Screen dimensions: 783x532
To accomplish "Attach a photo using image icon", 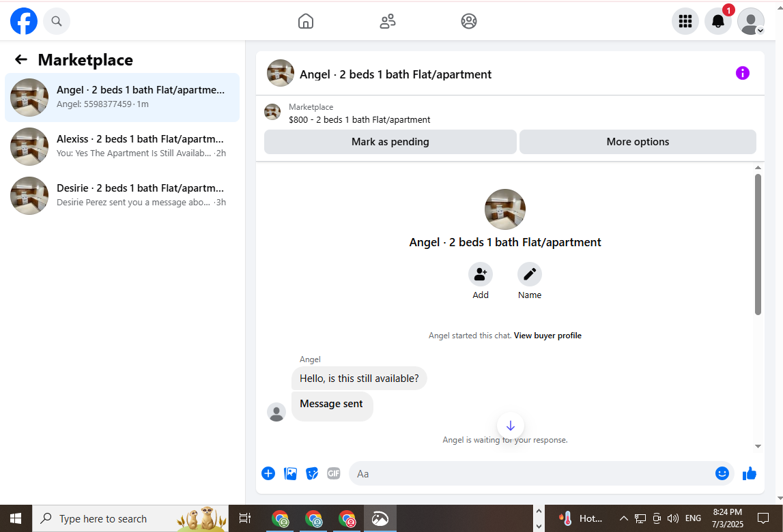I will 290,473.
